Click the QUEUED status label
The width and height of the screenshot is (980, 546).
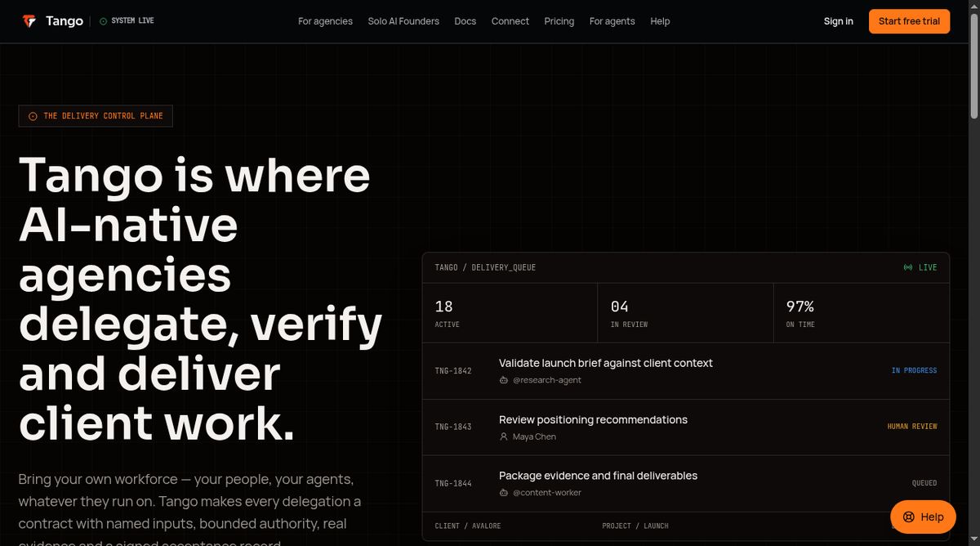pyautogui.click(x=924, y=483)
